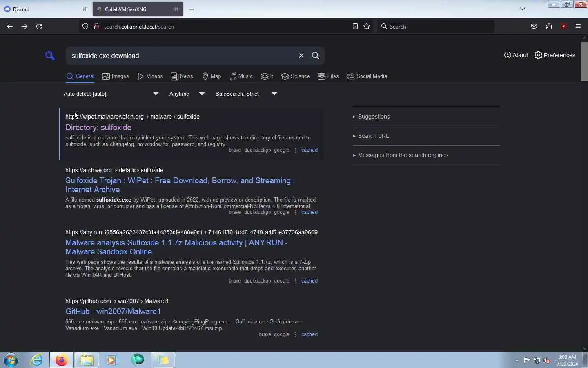Click the tracking protection shield icon
Image resolution: width=588 pixels, height=368 pixels.
point(85,27)
